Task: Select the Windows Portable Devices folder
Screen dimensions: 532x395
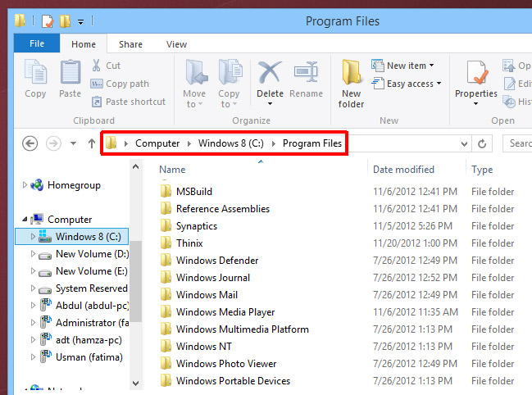Action: coord(233,381)
